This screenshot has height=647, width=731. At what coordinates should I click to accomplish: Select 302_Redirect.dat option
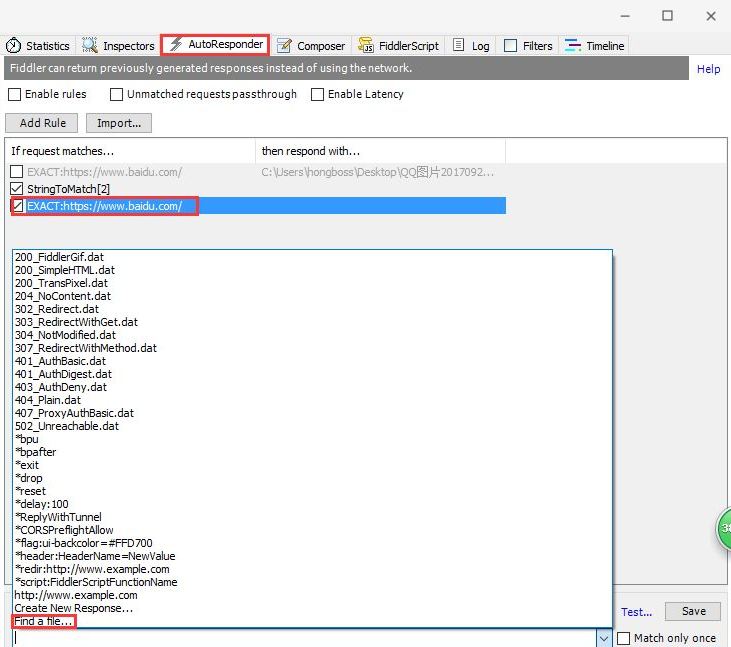pos(311,310)
